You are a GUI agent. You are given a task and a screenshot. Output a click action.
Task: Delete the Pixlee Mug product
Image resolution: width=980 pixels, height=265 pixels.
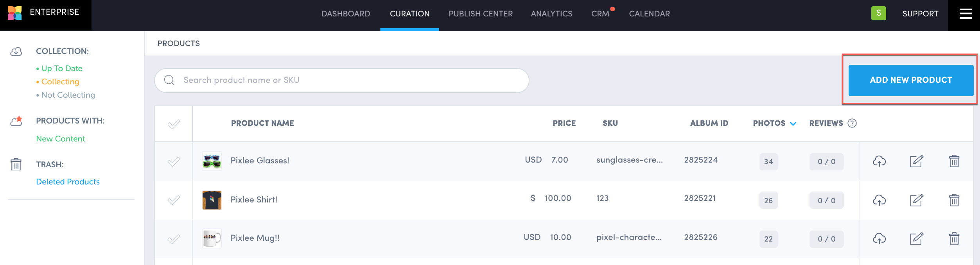pos(954,238)
